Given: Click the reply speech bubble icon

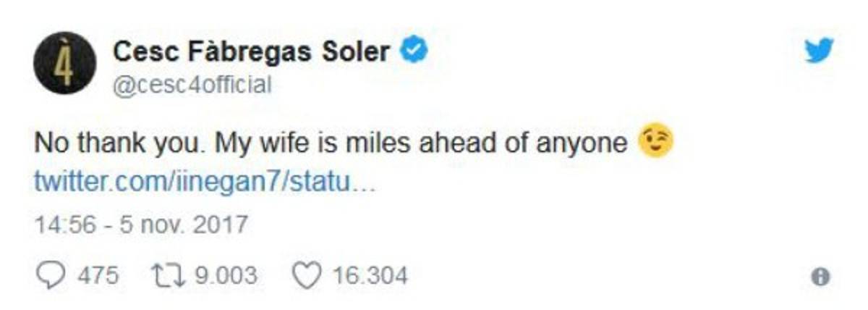Looking at the screenshot, I should (49, 275).
